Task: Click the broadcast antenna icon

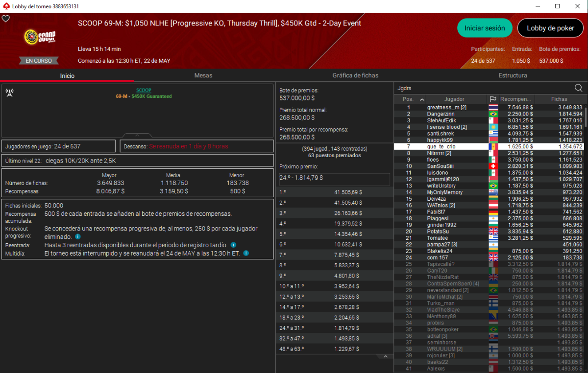Action: click(9, 93)
